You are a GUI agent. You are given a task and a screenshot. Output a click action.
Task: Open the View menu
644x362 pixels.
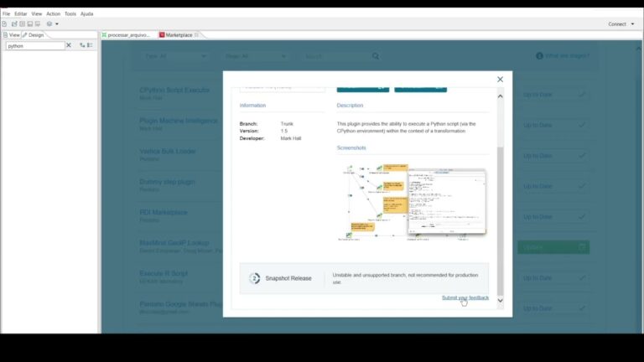[37, 13]
